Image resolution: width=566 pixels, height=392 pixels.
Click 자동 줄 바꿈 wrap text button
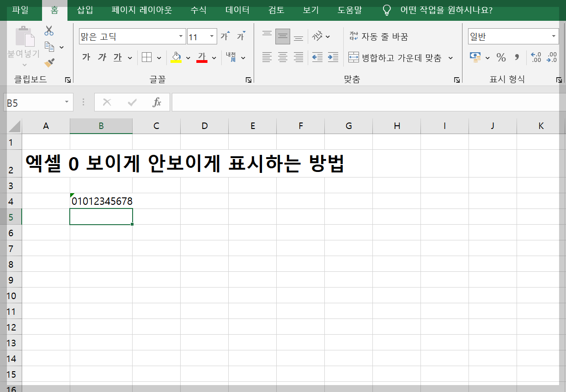[378, 37]
